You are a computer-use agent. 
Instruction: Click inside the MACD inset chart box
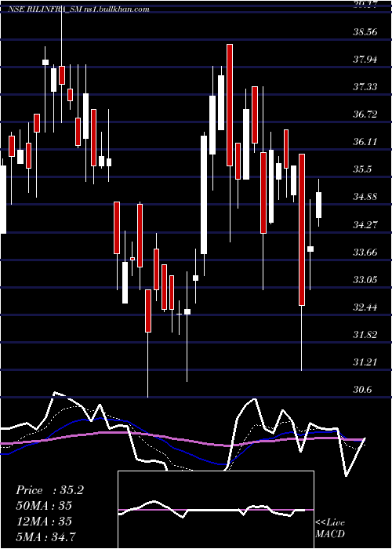point(216,510)
